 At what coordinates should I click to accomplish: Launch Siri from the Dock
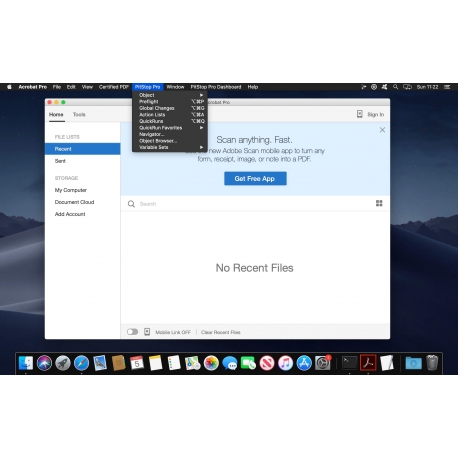click(x=44, y=363)
